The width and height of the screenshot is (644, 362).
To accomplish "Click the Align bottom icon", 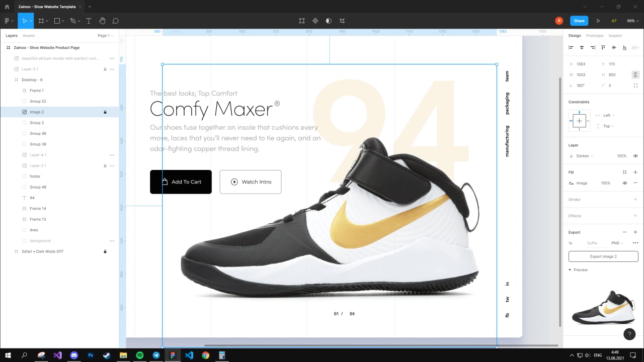I will point(625,48).
